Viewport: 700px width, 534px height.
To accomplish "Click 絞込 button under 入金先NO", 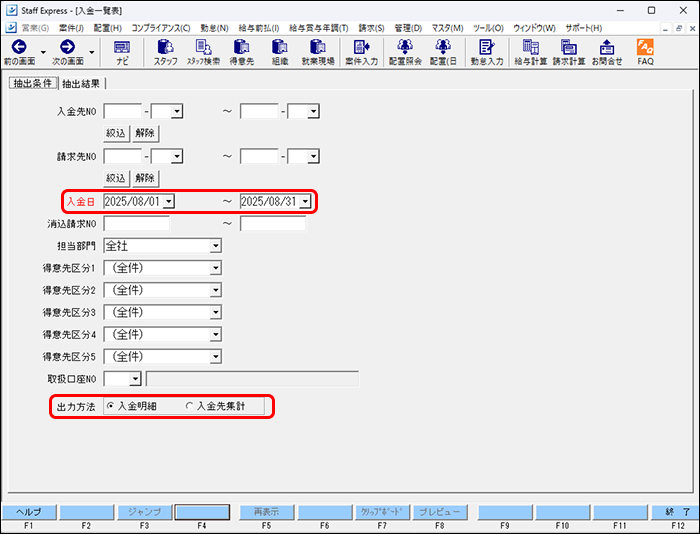I will [x=116, y=133].
